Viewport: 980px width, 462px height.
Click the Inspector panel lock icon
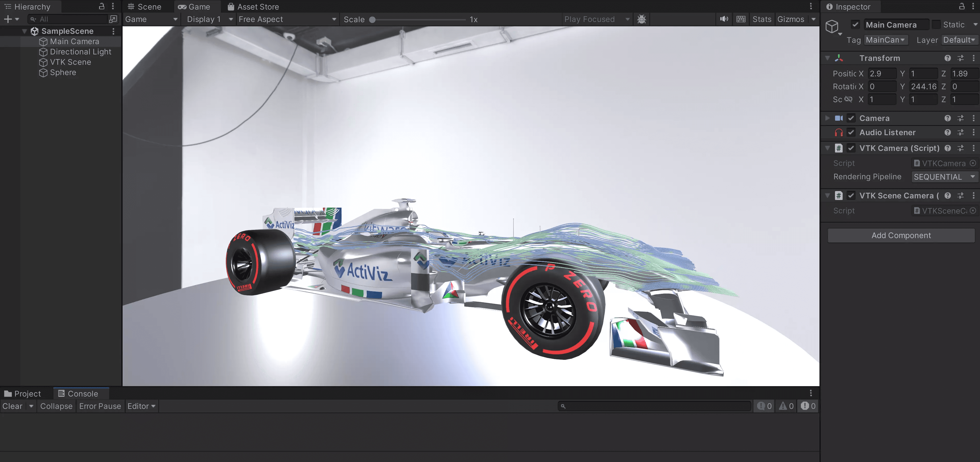coord(961,6)
